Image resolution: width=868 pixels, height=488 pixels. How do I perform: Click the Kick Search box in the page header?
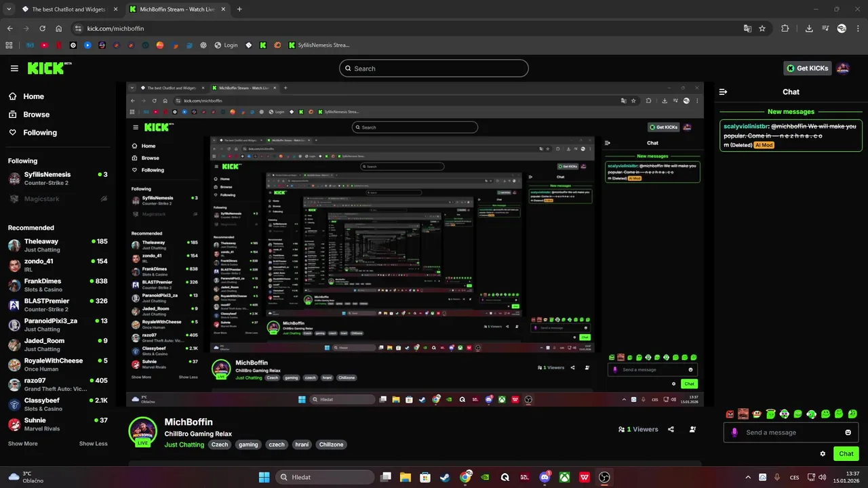pos(433,68)
